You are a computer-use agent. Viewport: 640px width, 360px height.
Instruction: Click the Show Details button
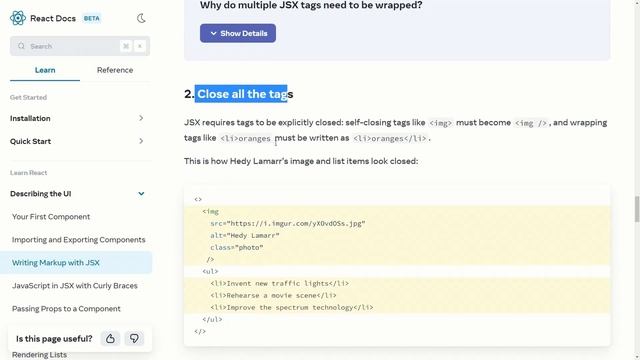(238, 33)
